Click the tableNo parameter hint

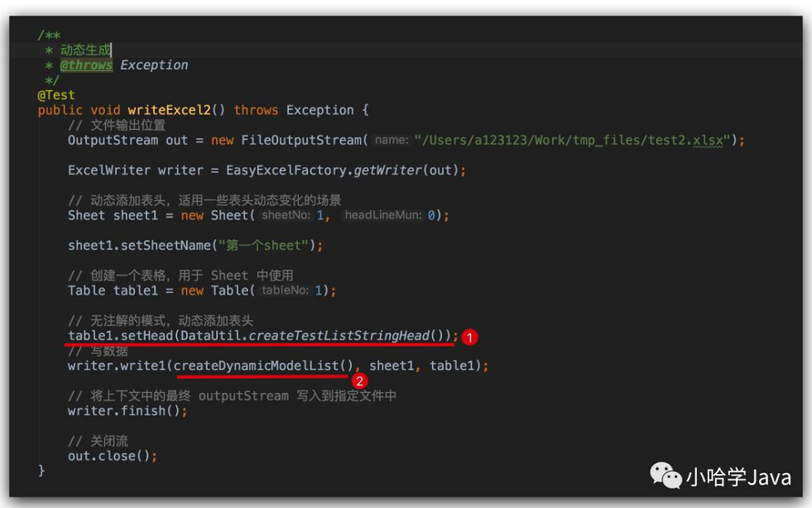tap(285, 290)
